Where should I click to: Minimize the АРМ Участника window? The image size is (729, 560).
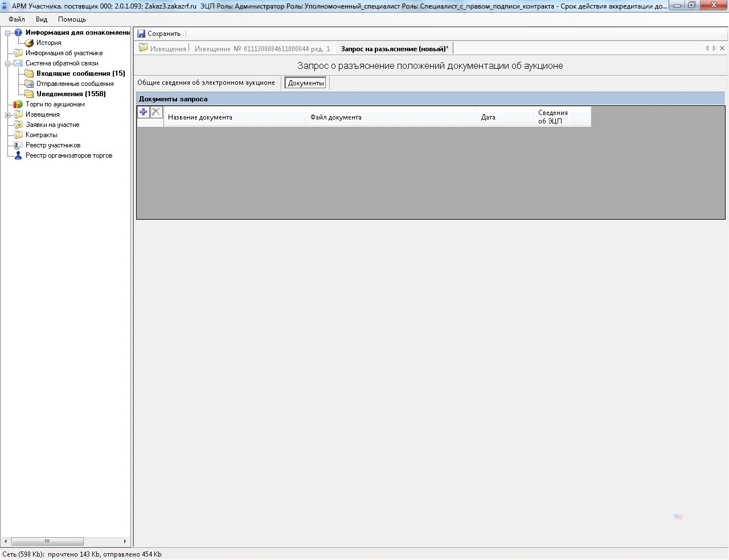tap(677, 5)
